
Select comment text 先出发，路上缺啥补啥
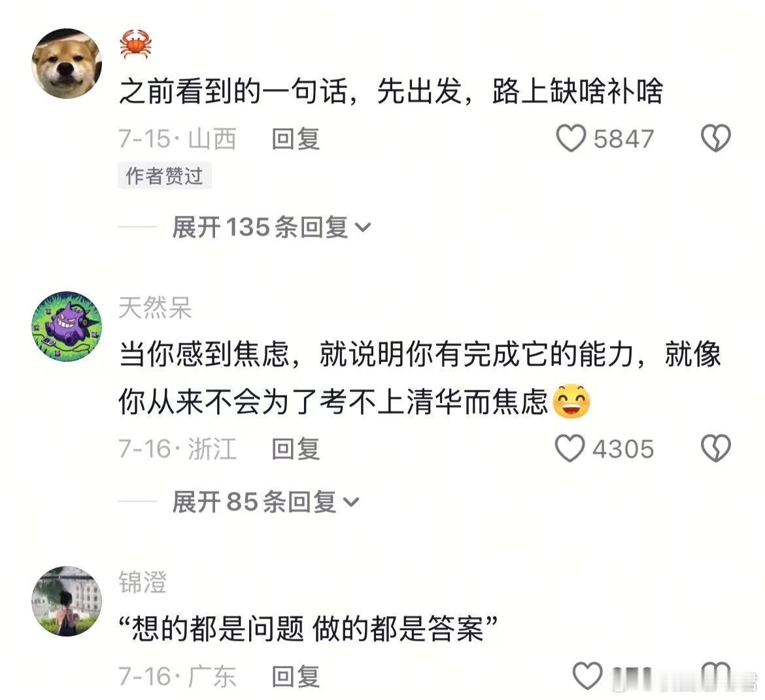click(520, 92)
